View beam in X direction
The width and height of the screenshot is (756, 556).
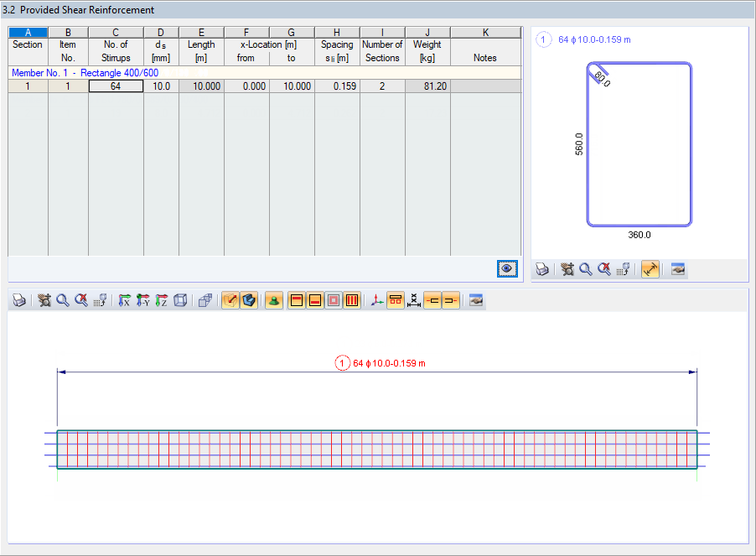point(124,300)
